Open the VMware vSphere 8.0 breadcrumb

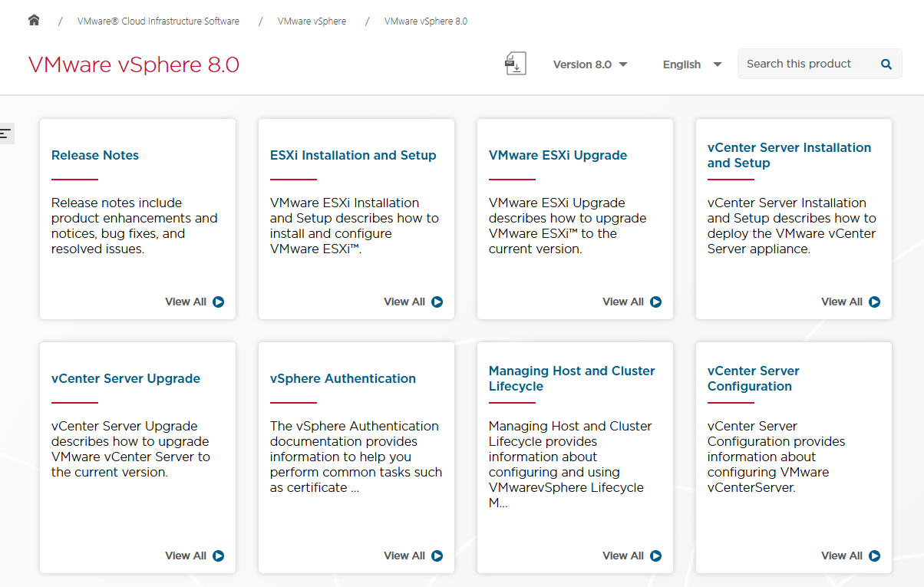426,21
